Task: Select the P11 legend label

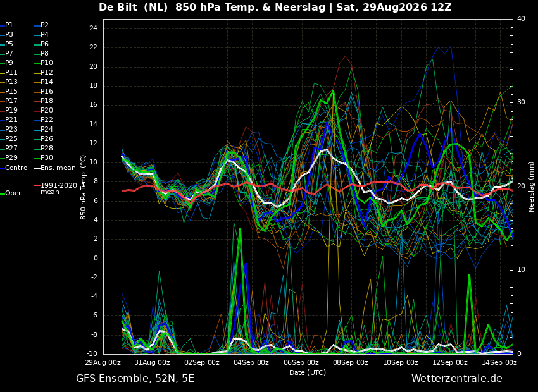Action: (9, 72)
